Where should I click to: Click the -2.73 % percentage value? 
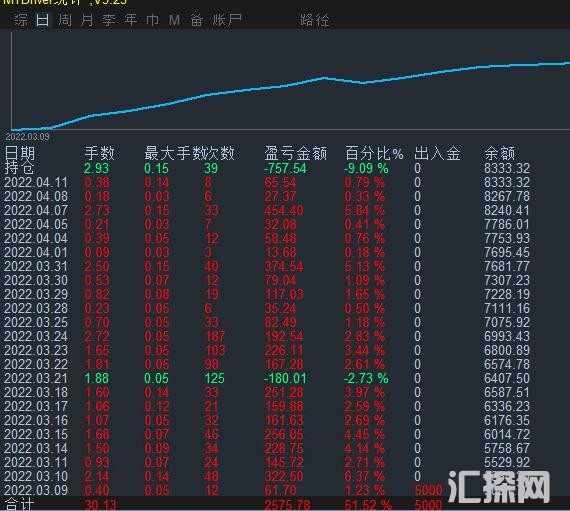(x=366, y=378)
